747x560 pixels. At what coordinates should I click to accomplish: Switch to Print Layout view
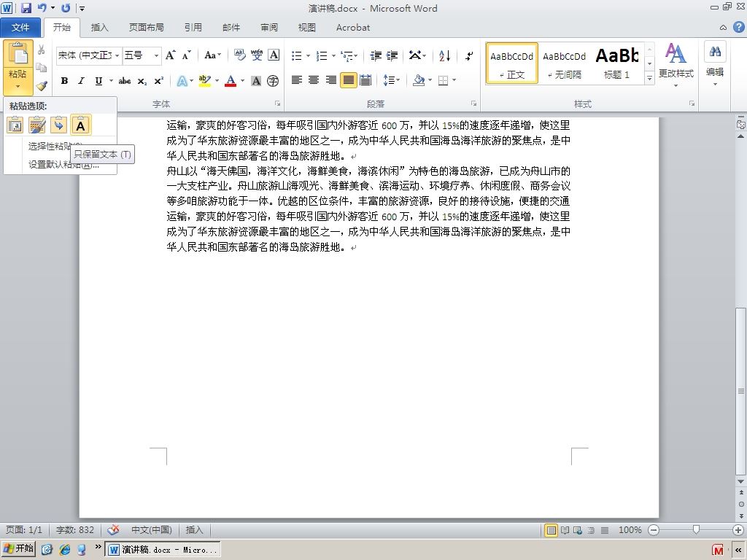(x=551, y=530)
